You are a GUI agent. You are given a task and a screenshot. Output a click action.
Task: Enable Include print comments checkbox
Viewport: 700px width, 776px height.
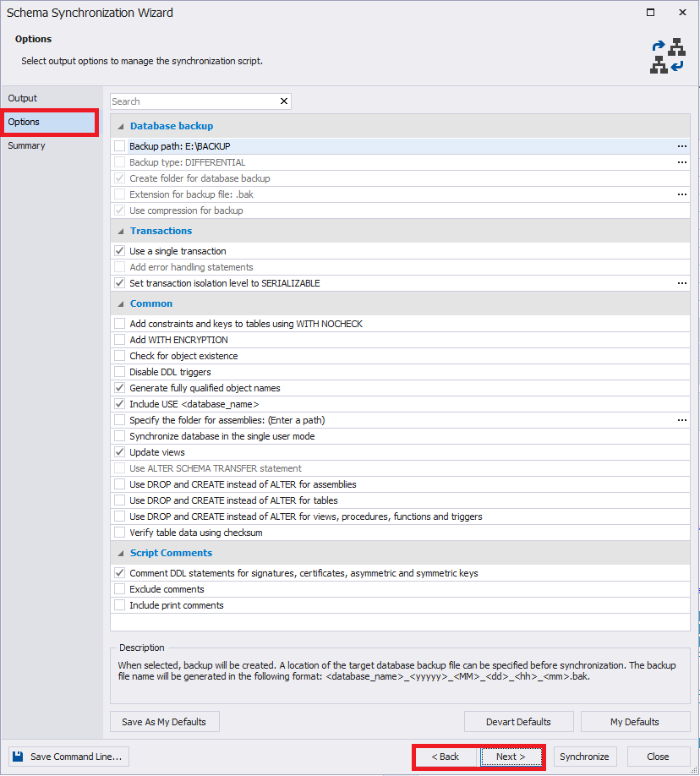(119, 605)
